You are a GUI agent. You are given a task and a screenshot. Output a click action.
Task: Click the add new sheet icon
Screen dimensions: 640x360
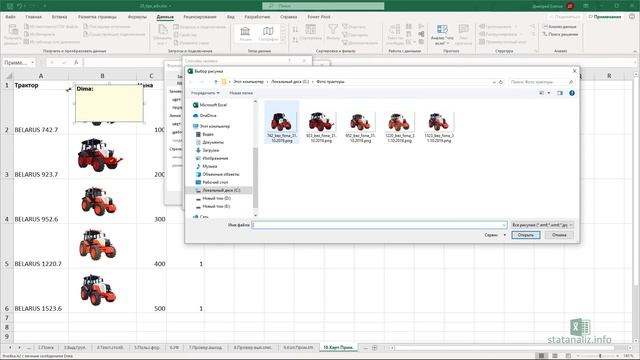[x=374, y=348]
